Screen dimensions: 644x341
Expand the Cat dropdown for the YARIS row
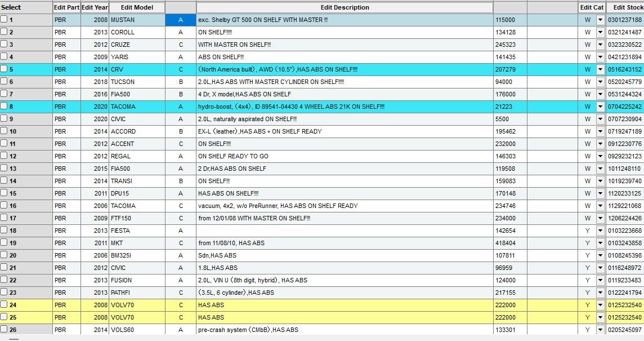tap(601, 57)
